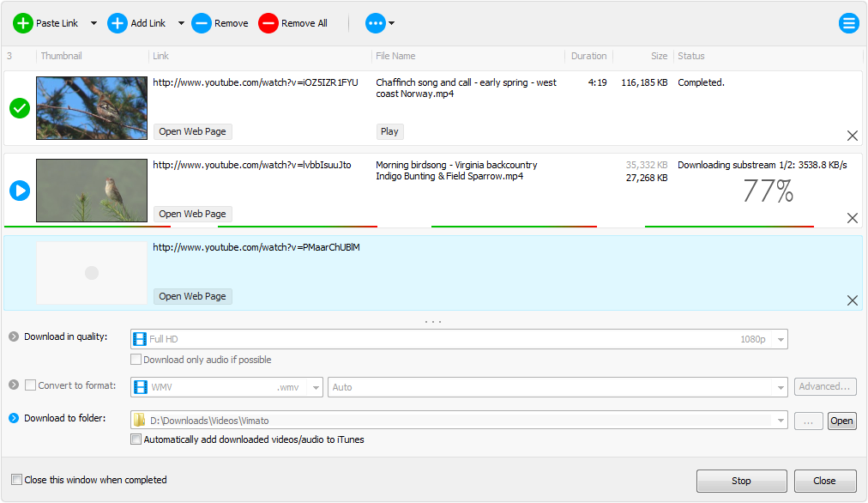Check Automatically add downloaded videos to iTunes
The image size is (868, 503).
[136, 439]
